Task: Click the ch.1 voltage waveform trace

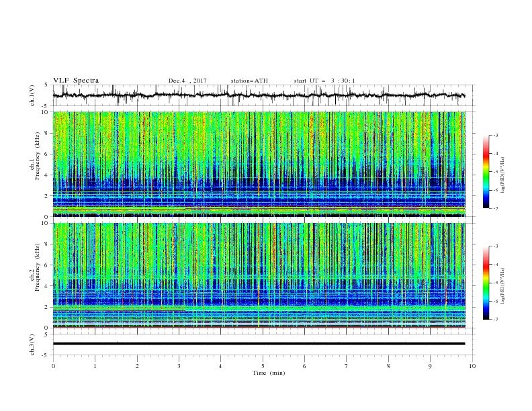Action: click(259, 95)
